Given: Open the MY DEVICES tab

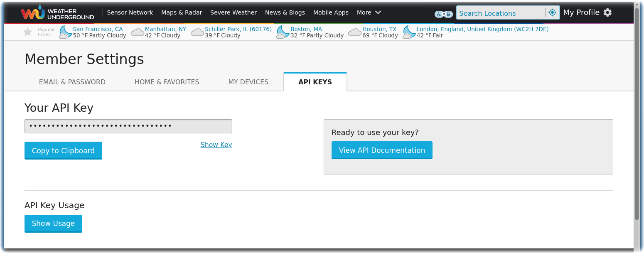Looking at the screenshot, I should click(x=248, y=82).
